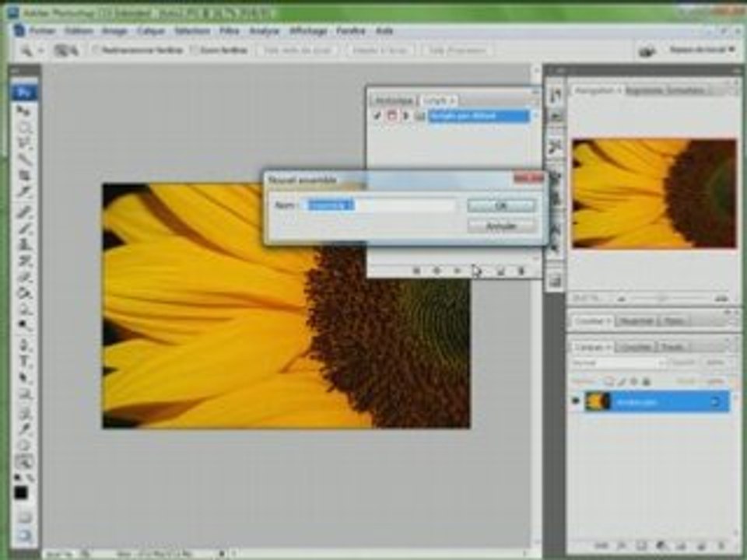This screenshot has height=560, width=747.
Task: Toggle lock all in Calques panel
Action: 647,381
